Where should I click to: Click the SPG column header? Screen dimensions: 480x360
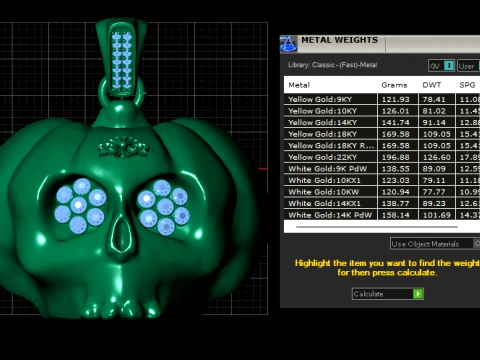click(467, 85)
